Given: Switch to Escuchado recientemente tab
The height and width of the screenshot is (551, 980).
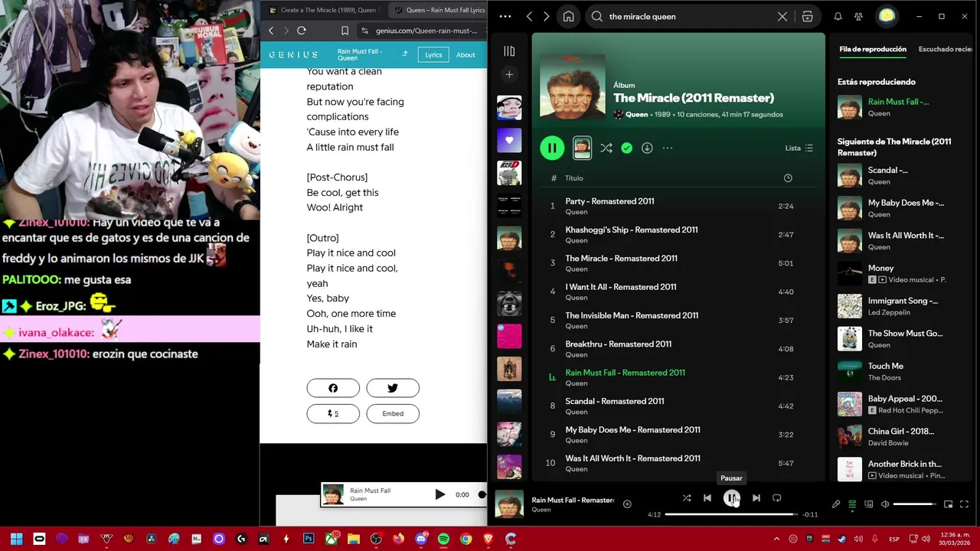Looking at the screenshot, I should [946, 49].
